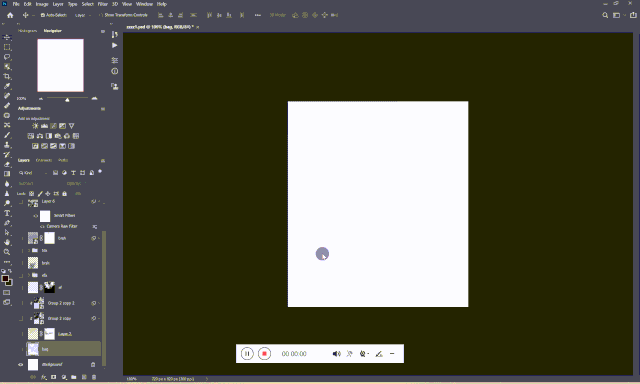The width and height of the screenshot is (640, 384).
Task: Click the Navigator zoom slider handle
Action: [67, 99]
